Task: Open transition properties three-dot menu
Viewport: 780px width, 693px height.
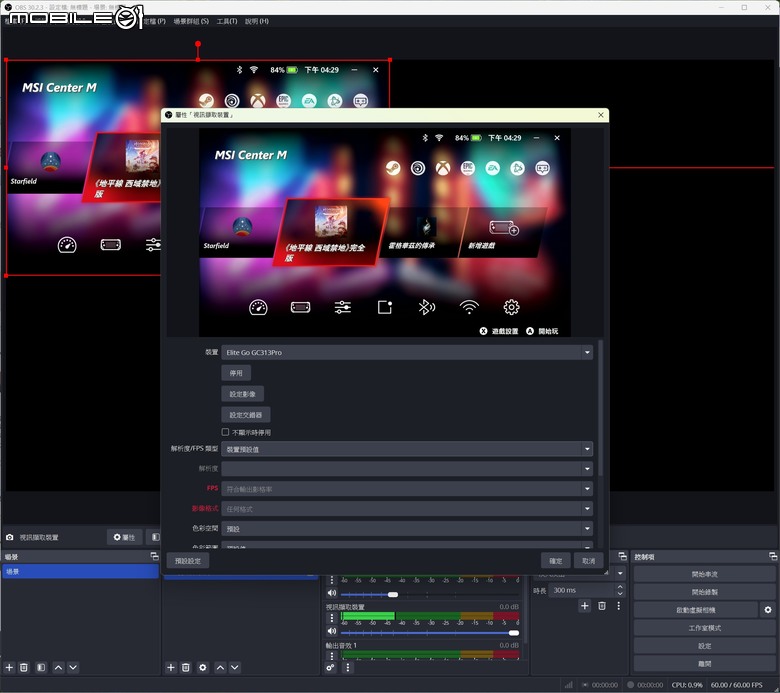Action: point(618,605)
